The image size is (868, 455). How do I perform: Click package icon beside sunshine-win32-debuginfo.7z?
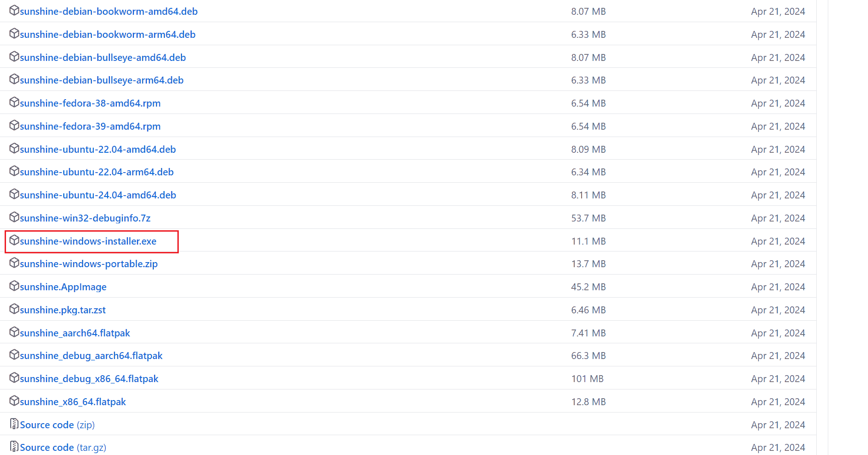tap(14, 217)
